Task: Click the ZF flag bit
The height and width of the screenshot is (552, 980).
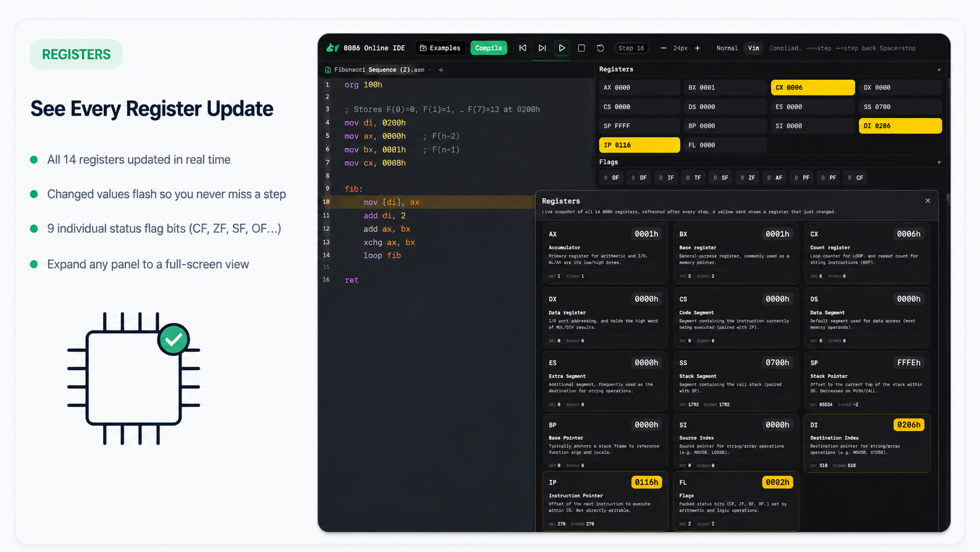Action: point(747,178)
